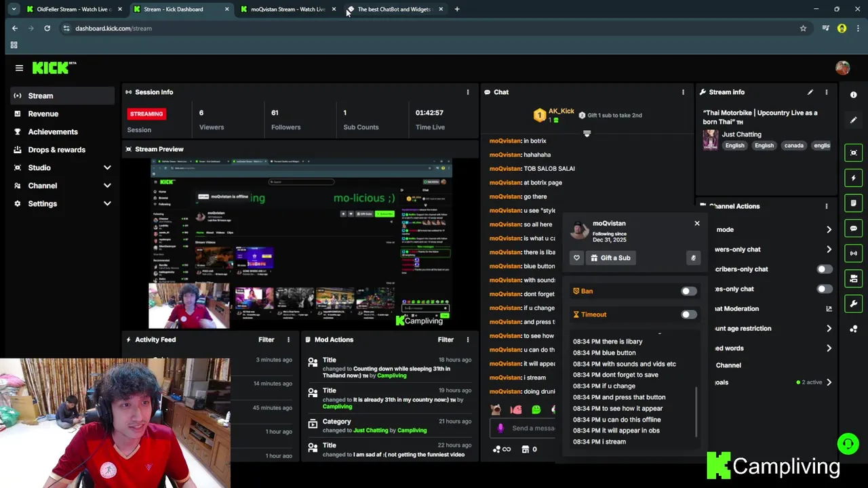Open Chat panel three-dot options
The height and width of the screenshot is (488, 868).
point(683,92)
